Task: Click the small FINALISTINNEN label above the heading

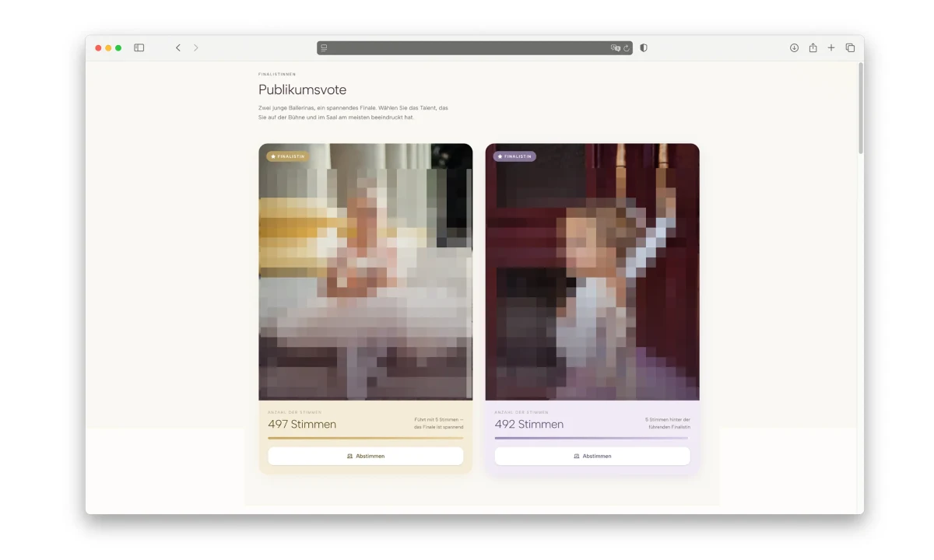Action: click(277, 74)
